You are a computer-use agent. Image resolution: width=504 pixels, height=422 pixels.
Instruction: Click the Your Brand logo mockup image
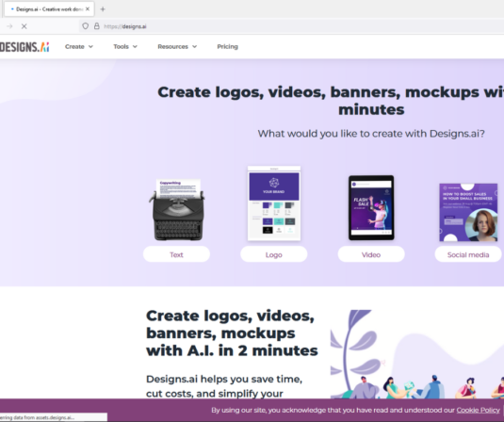(x=274, y=203)
